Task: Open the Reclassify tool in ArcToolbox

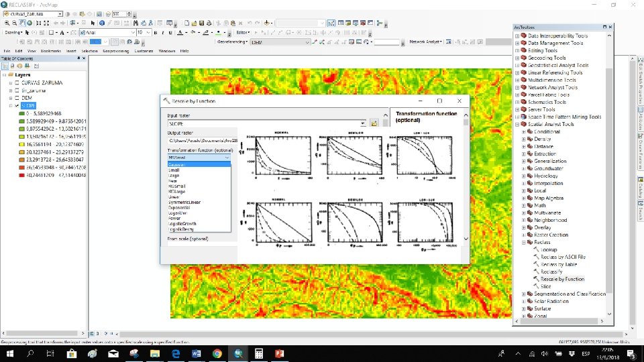Action: tap(551, 271)
